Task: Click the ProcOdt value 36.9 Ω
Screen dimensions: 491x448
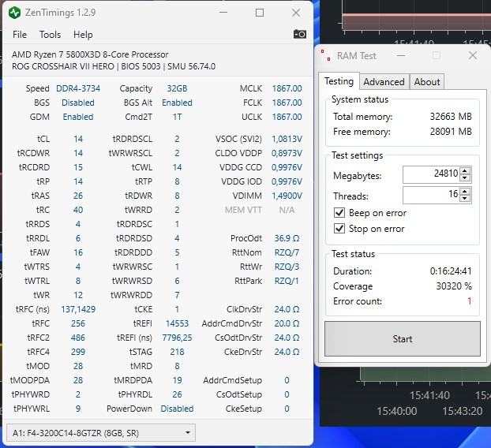Action: 287,238
